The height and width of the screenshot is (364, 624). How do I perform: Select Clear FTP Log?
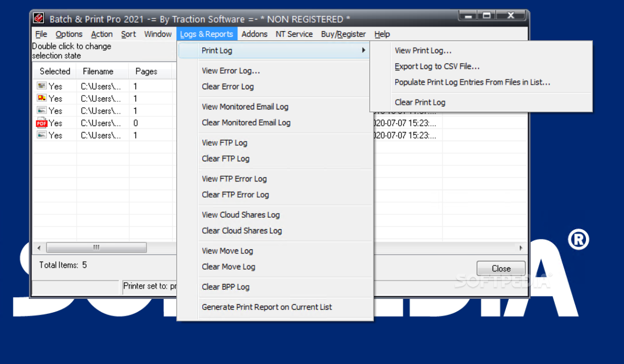(x=226, y=159)
